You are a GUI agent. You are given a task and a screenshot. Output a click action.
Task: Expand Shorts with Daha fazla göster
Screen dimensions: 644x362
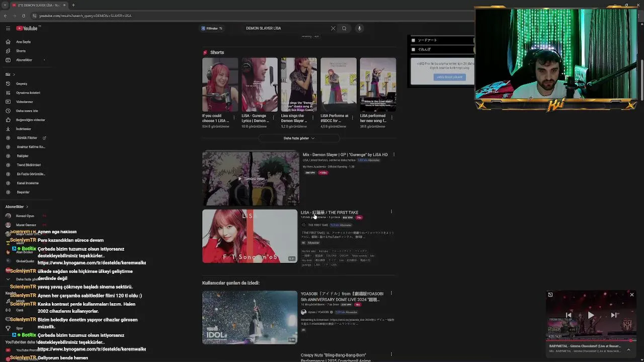click(299, 138)
